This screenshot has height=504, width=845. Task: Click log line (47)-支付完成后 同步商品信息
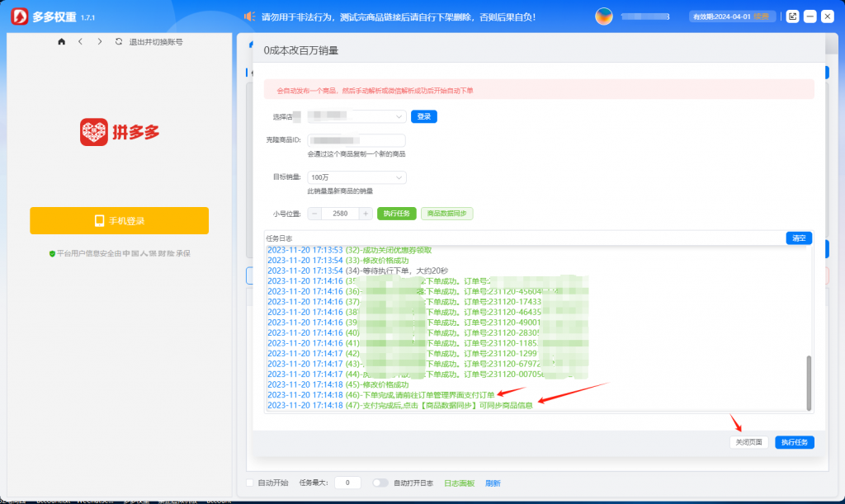400,405
